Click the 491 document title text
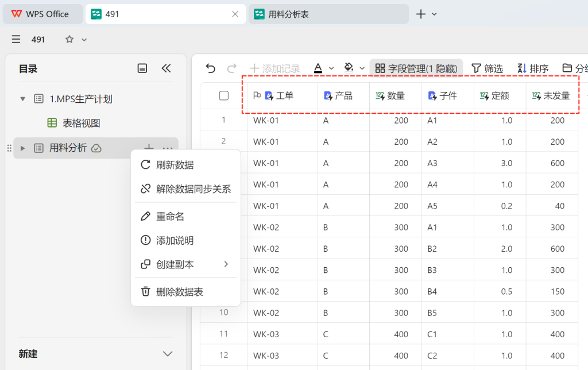588x370 pixels. [x=38, y=40]
